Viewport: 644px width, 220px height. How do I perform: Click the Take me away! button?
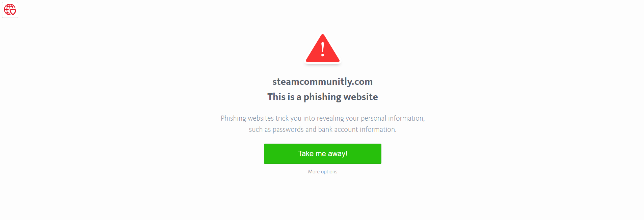(x=323, y=154)
